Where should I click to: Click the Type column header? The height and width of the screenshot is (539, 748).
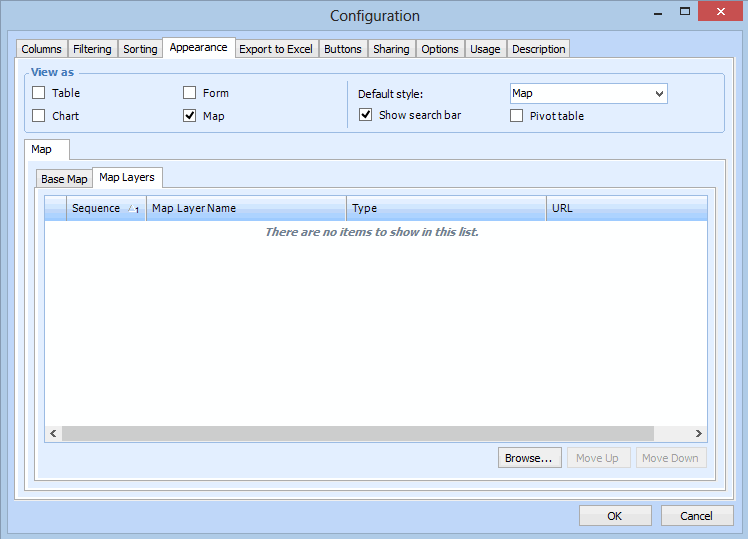pyautogui.click(x=446, y=208)
